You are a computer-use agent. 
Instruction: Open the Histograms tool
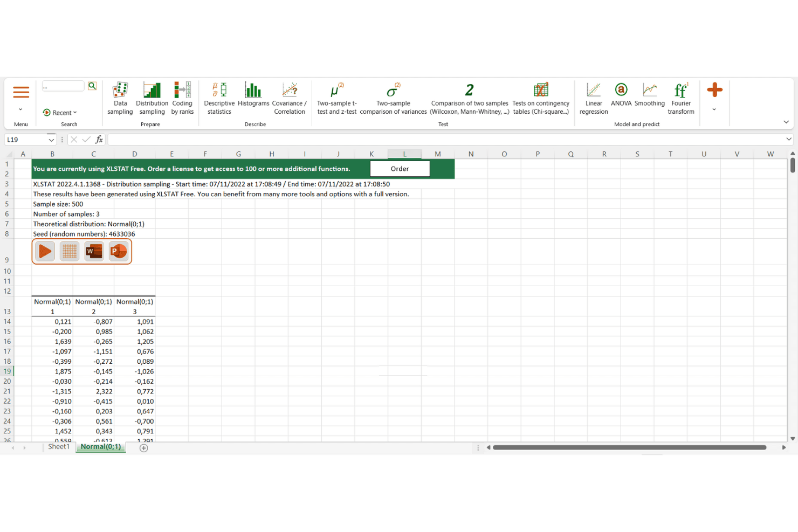click(253, 95)
